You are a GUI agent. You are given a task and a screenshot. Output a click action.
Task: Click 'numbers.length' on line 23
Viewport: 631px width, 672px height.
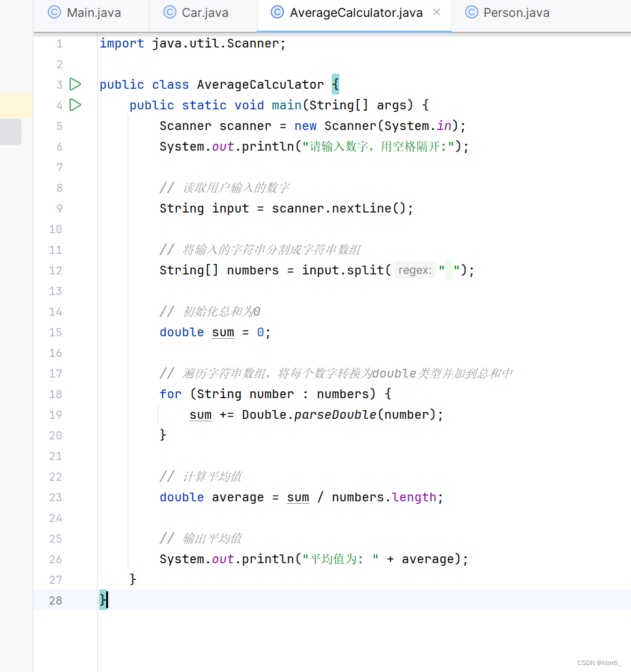click(384, 497)
